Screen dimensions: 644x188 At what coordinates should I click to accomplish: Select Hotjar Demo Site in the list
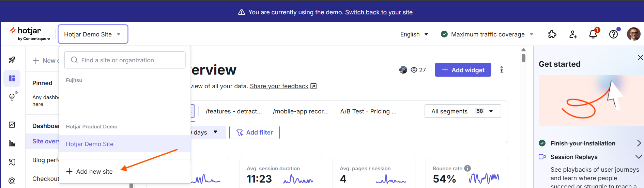[125, 144]
